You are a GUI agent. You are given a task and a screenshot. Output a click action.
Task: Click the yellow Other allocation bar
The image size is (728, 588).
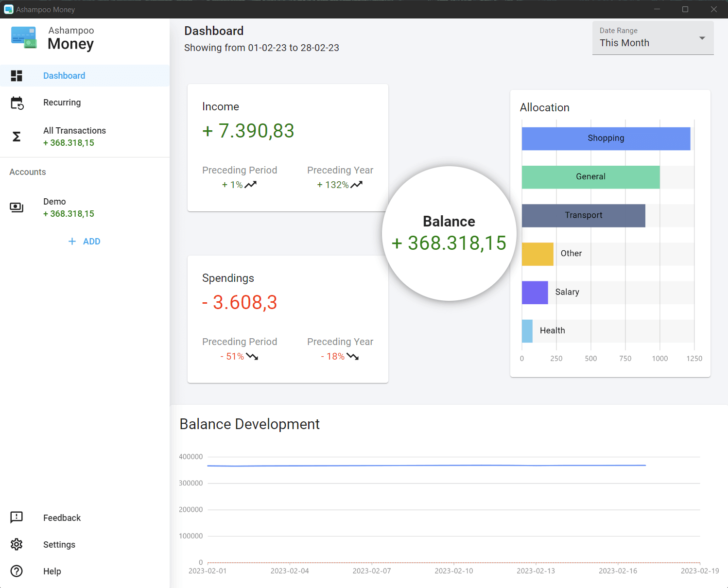click(x=537, y=254)
